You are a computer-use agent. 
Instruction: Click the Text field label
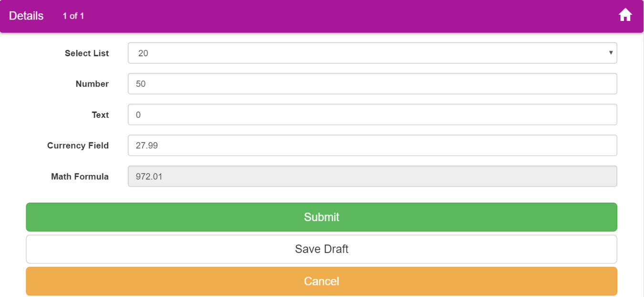[x=100, y=115]
